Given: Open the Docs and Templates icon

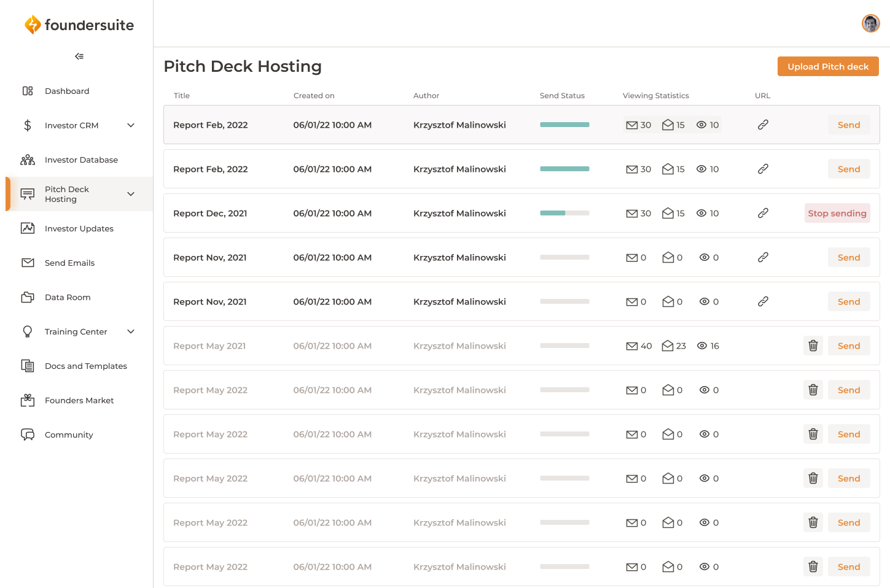Looking at the screenshot, I should point(28,365).
